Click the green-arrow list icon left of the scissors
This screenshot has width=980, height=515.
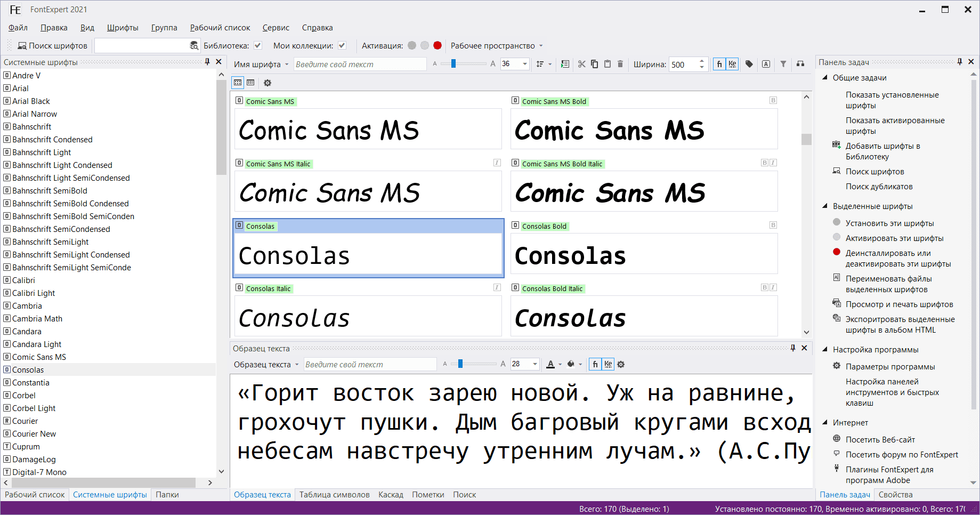[x=565, y=64]
